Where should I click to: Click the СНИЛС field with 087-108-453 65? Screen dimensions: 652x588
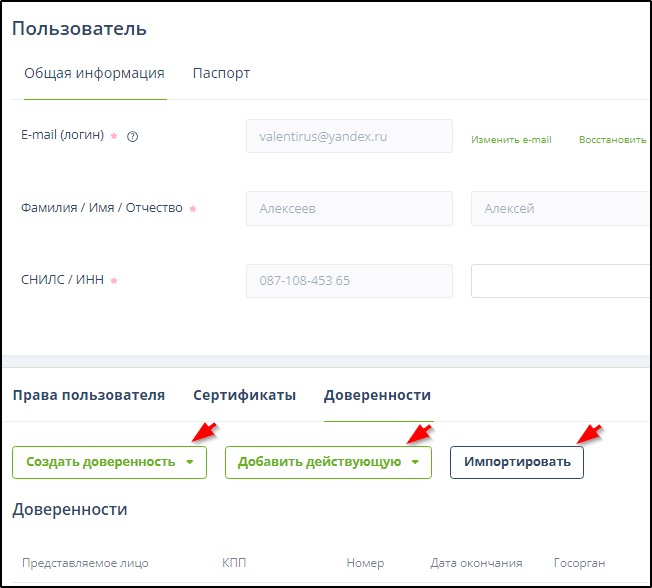pos(349,281)
